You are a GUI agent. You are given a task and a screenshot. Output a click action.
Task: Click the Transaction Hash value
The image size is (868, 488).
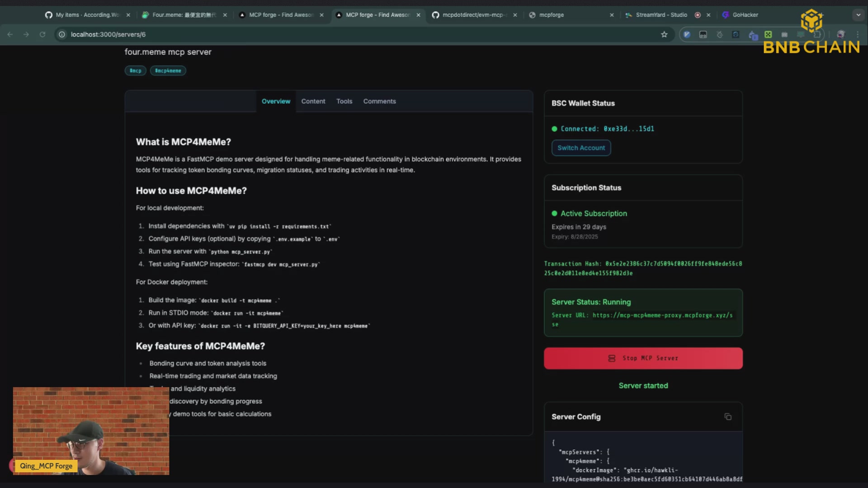click(x=643, y=268)
